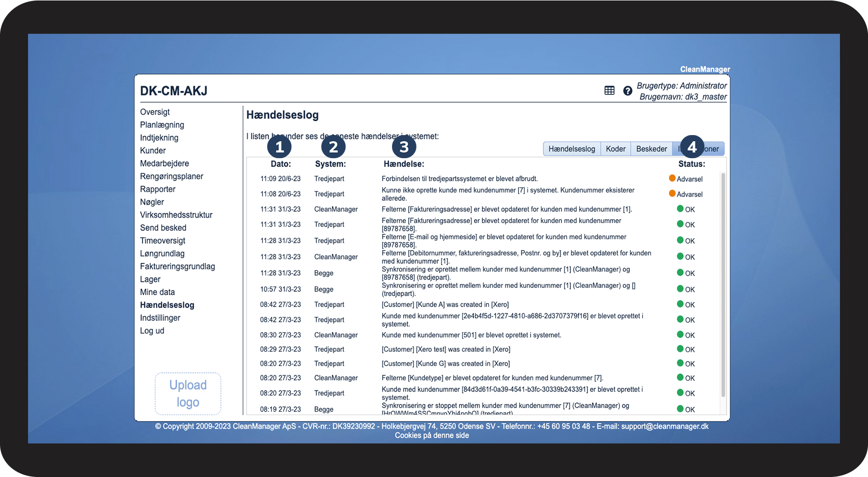868x477 pixels.
Task: Click orange Advarsel dot for 11:08 20/6-23
Action: point(672,194)
